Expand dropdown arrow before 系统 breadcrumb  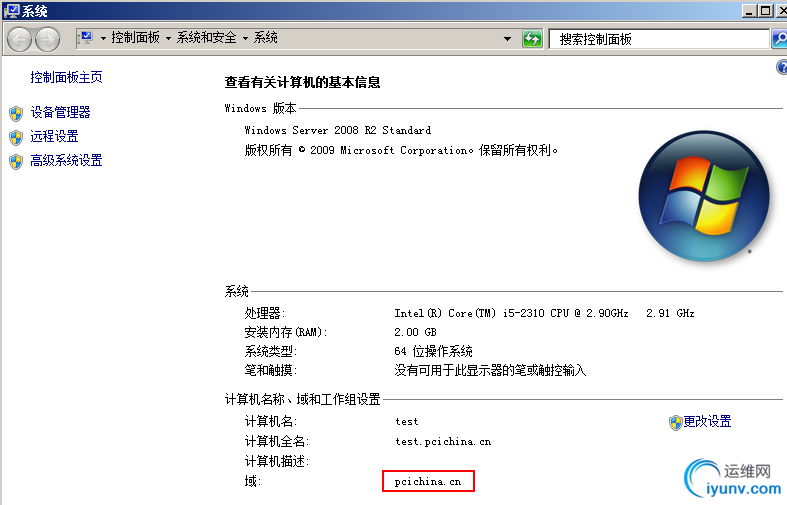coord(245,38)
